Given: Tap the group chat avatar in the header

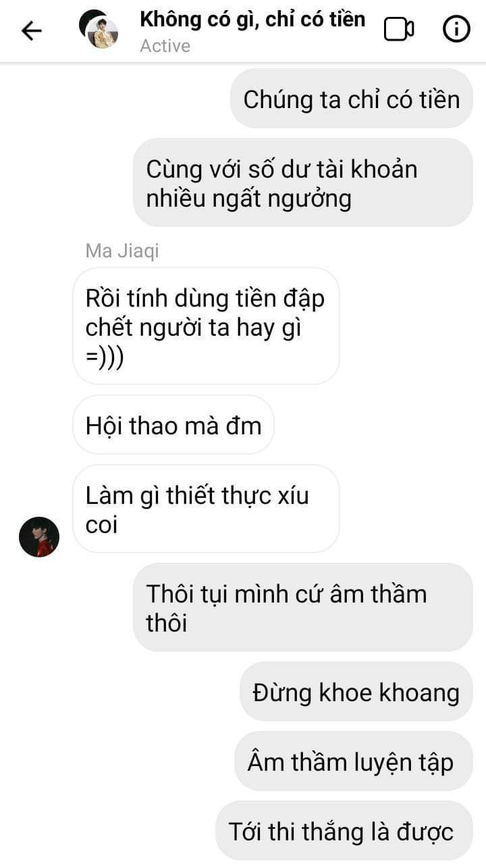Looking at the screenshot, I should 99,30.
